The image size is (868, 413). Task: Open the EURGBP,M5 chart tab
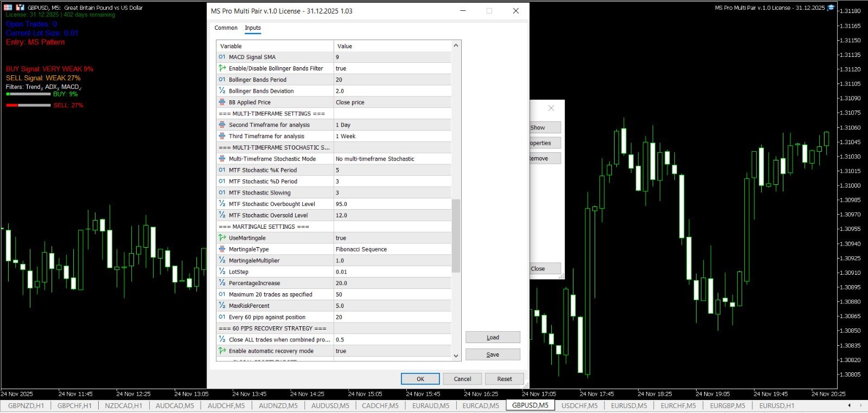point(727,405)
